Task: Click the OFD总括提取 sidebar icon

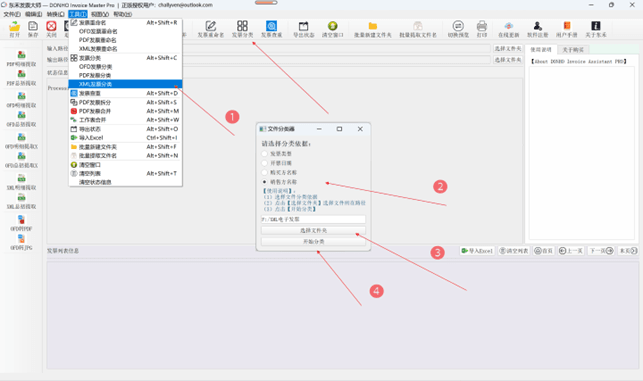Action: 21,115
